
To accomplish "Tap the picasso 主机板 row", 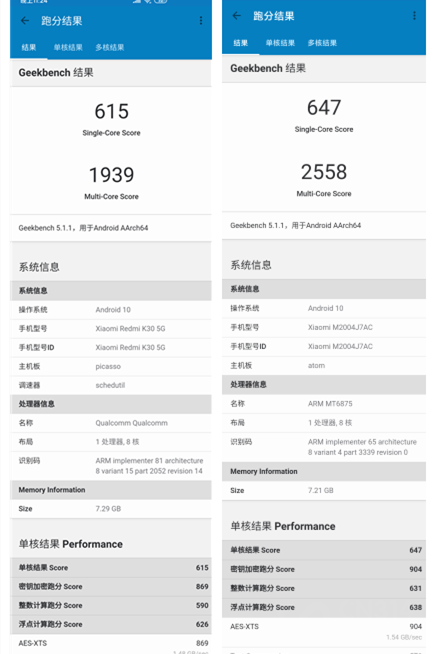I will tap(111, 367).
